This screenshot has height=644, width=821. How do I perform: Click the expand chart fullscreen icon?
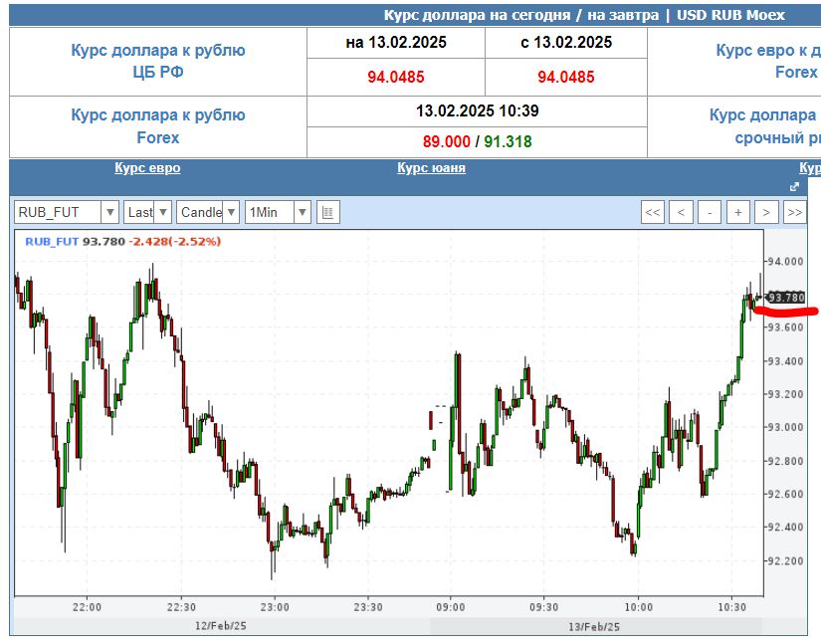point(794,187)
